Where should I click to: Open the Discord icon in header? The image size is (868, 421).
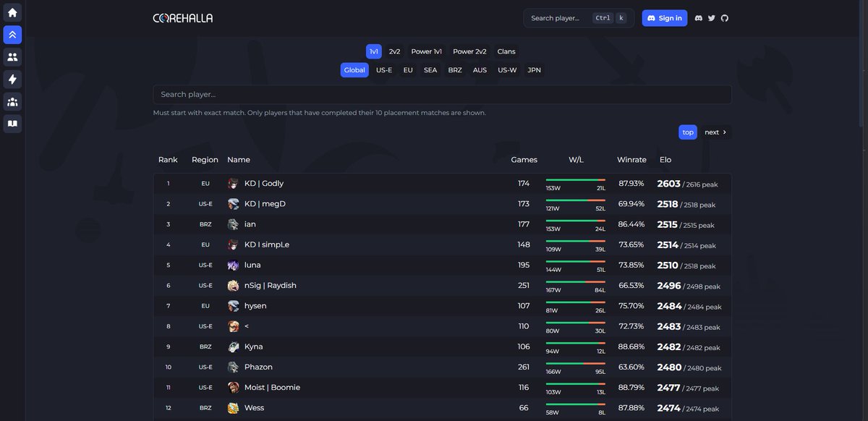coord(699,18)
